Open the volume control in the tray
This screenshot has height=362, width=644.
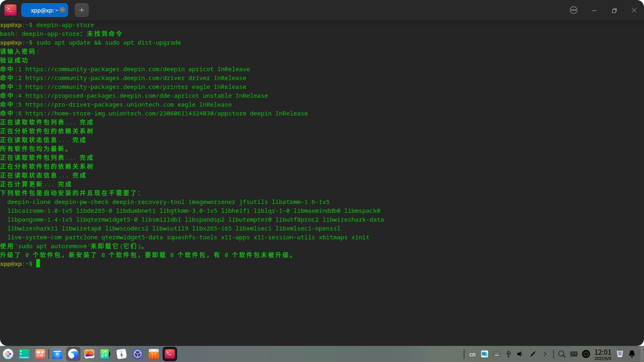coord(520,354)
